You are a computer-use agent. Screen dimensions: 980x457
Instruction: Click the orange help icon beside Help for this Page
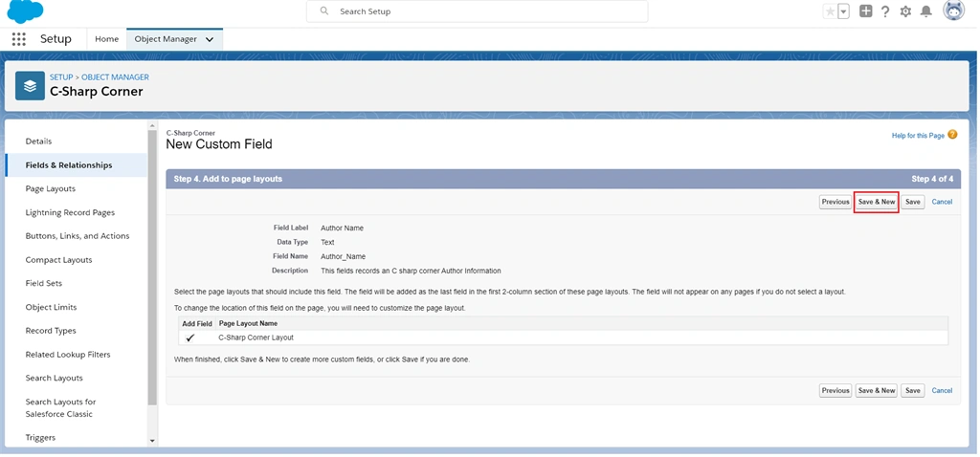point(952,134)
